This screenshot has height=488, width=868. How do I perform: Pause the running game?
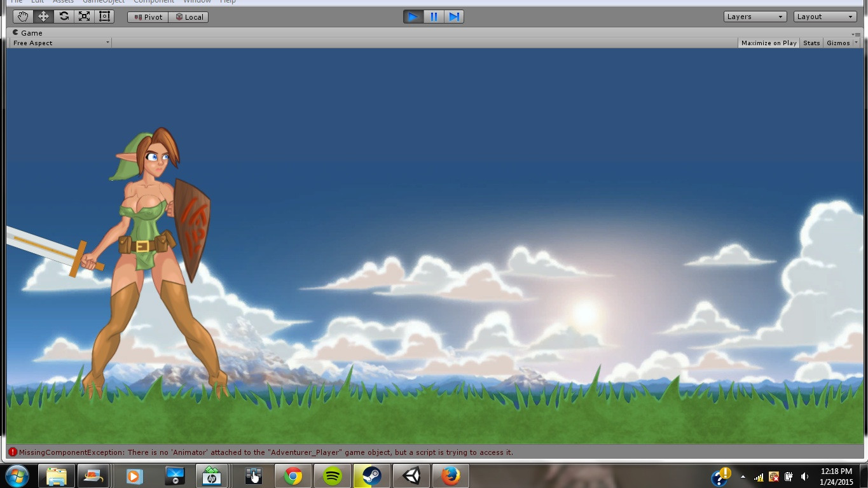[434, 17]
